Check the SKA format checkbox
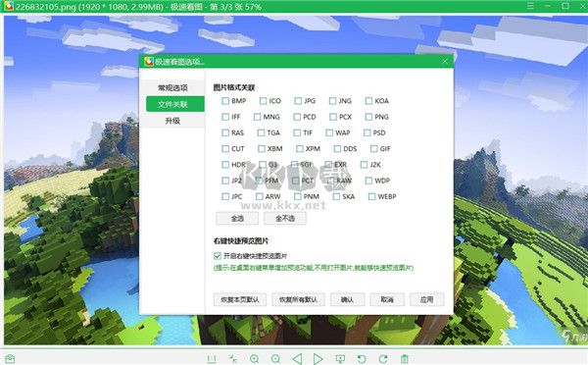This screenshot has width=588, height=365. 336,196
